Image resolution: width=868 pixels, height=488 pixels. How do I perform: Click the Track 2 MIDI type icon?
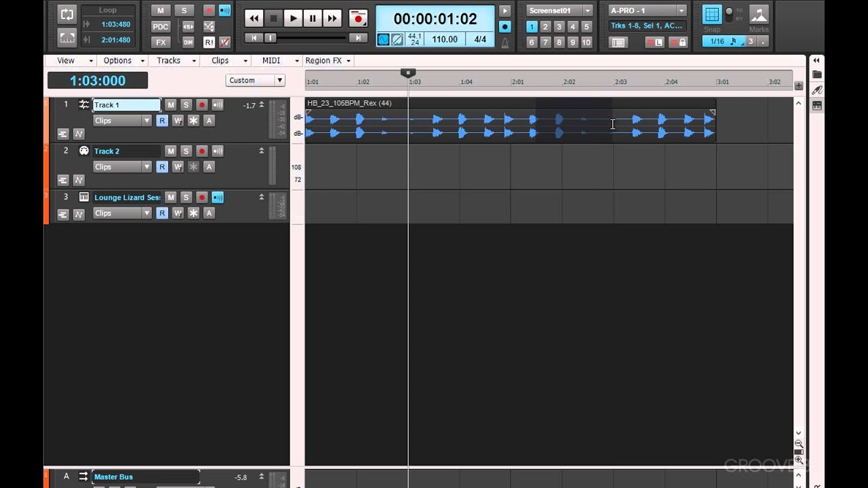click(84, 150)
